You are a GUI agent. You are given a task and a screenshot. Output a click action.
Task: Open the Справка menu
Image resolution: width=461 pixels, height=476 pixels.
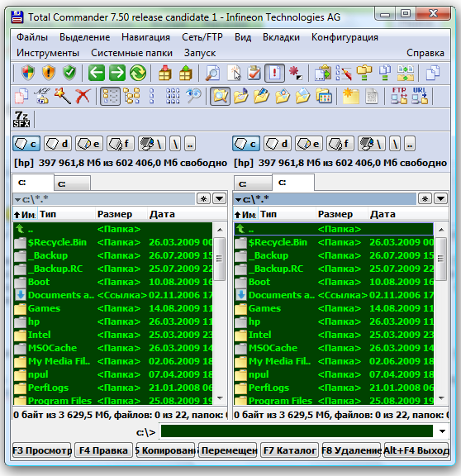pyautogui.click(x=425, y=53)
